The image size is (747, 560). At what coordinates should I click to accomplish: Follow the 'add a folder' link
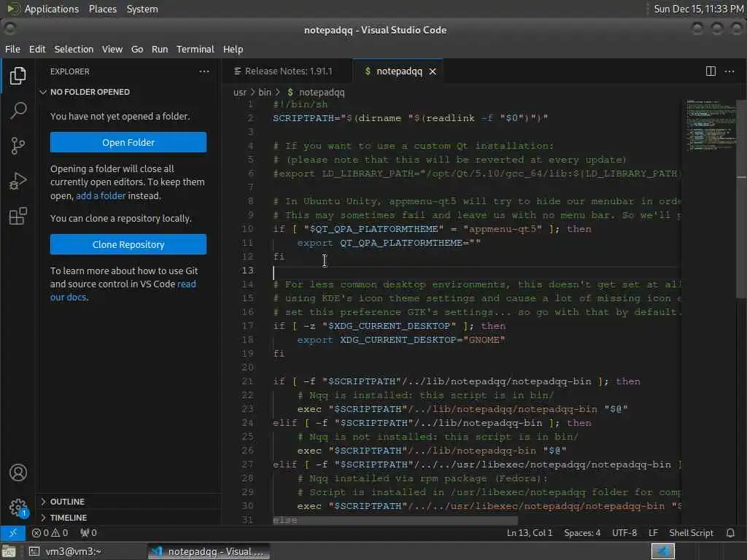point(101,195)
